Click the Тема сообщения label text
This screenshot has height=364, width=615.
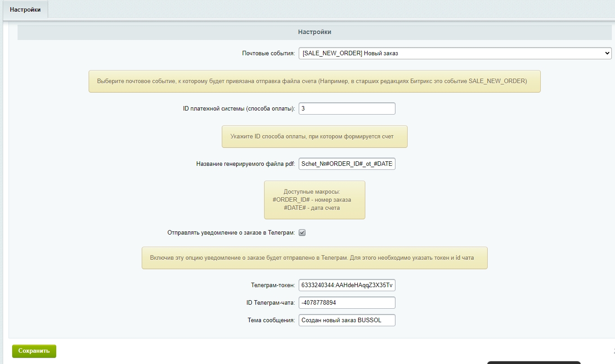[x=271, y=320]
